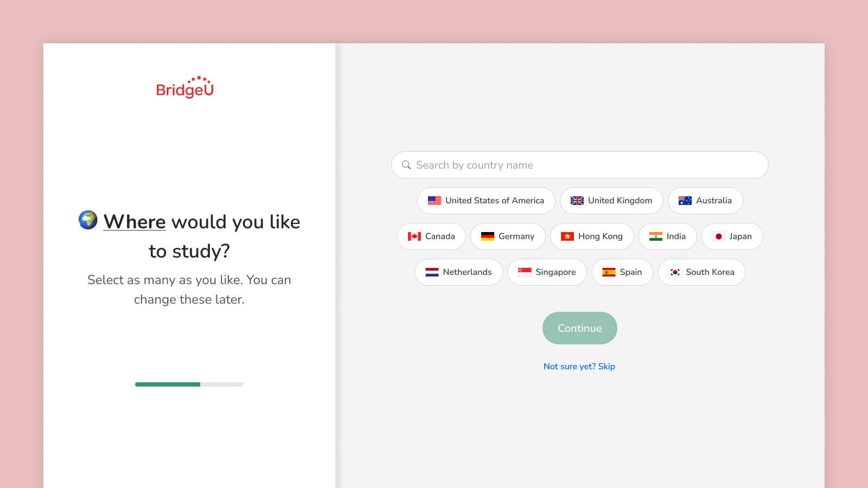868x488 pixels.
Task: Click the United Kingdom flag icon
Action: pyautogui.click(x=577, y=201)
